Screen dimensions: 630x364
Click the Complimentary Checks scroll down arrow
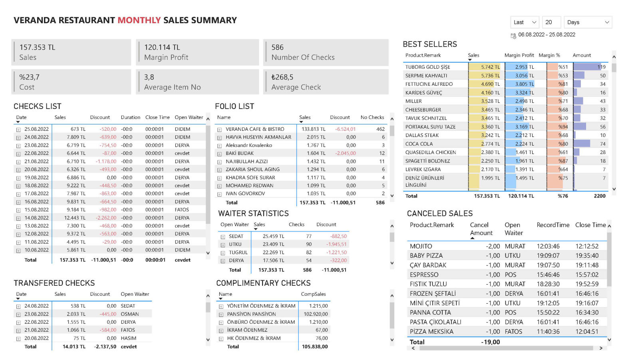click(x=392, y=340)
